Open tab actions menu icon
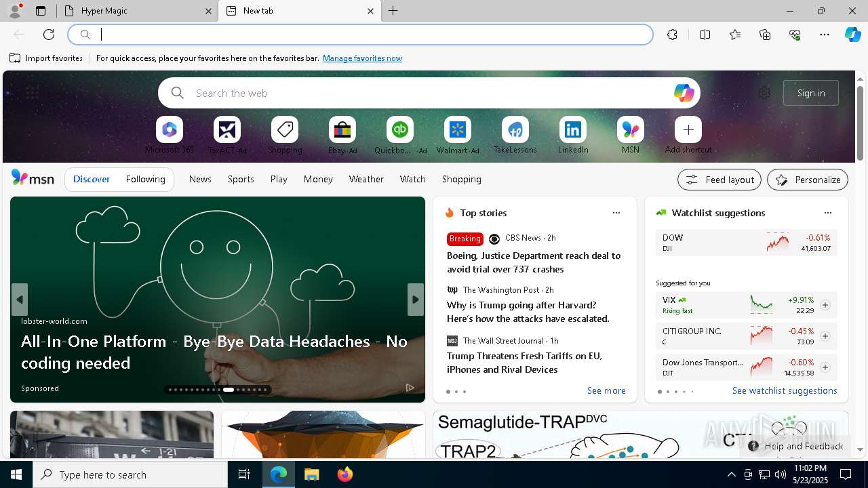868x488 pixels. point(41,11)
